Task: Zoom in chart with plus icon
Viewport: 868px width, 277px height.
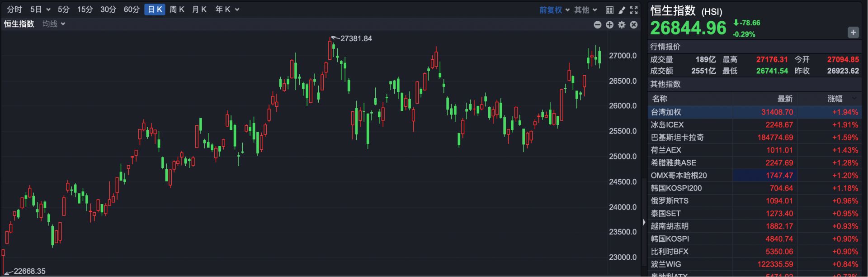Action: tap(609, 25)
